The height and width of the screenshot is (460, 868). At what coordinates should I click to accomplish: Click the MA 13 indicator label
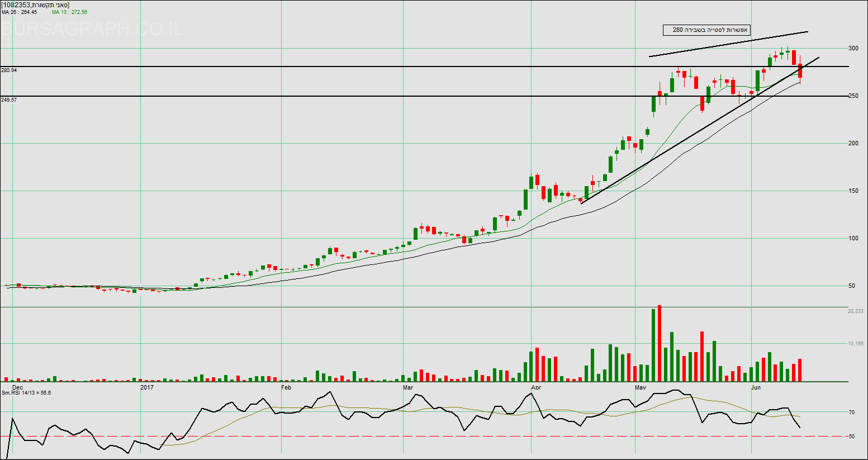(69, 12)
